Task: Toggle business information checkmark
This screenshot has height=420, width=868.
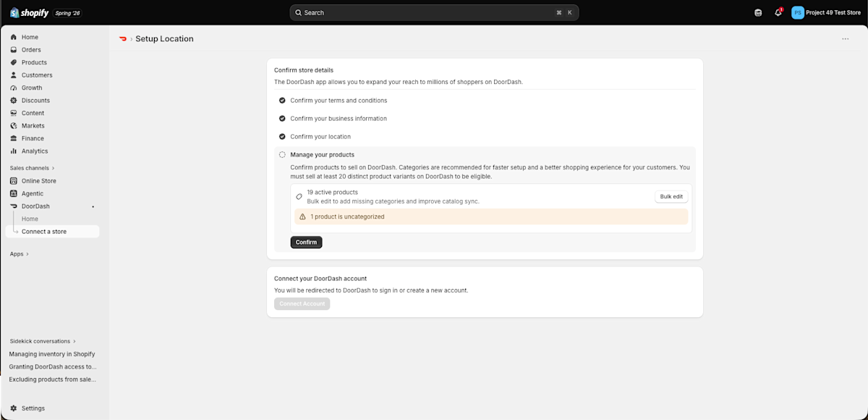Action: point(282,119)
